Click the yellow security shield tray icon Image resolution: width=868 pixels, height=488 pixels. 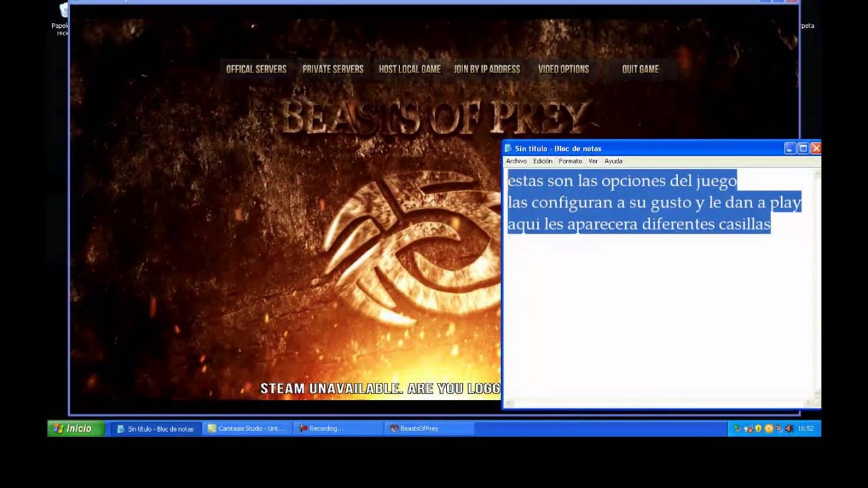click(x=758, y=428)
